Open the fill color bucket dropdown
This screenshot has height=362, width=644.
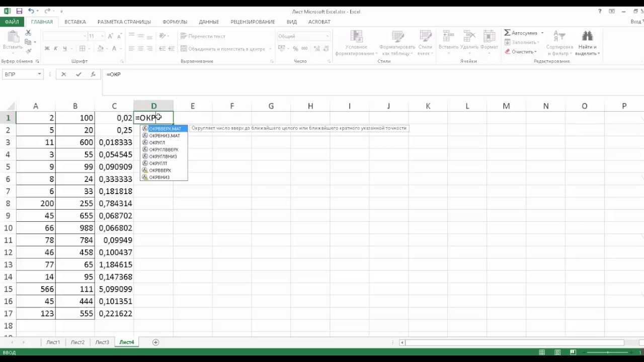coord(107,49)
